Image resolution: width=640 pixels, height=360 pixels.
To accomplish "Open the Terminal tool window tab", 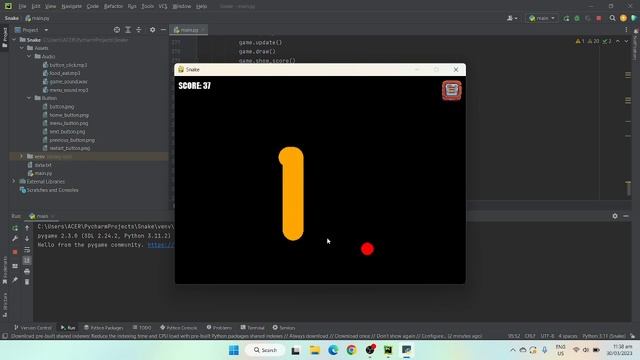I will click(252, 327).
